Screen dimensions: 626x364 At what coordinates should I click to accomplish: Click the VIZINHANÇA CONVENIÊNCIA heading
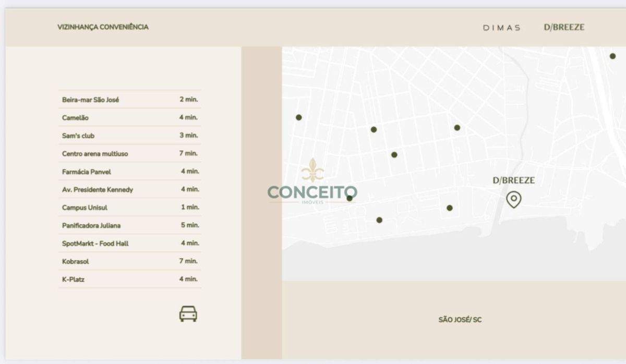click(103, 27)
